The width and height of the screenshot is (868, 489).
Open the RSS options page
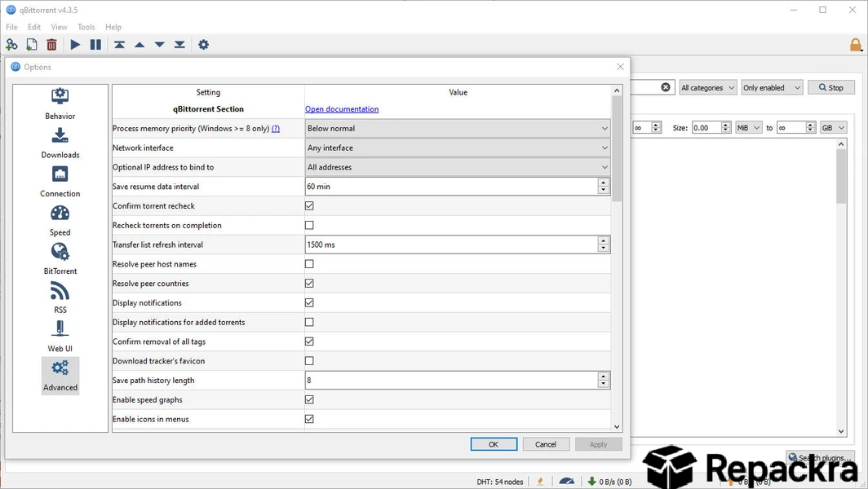60,297
